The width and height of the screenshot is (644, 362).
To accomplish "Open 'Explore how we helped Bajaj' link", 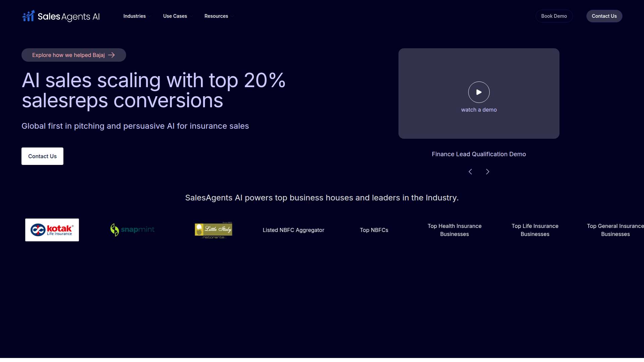I will click(74, 55).
